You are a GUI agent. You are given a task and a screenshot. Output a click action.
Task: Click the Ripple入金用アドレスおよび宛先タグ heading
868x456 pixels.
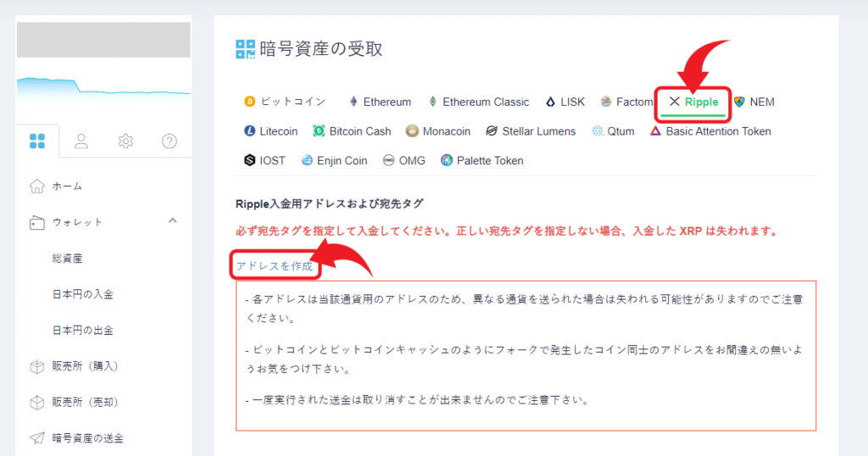(x=330, y=203)
